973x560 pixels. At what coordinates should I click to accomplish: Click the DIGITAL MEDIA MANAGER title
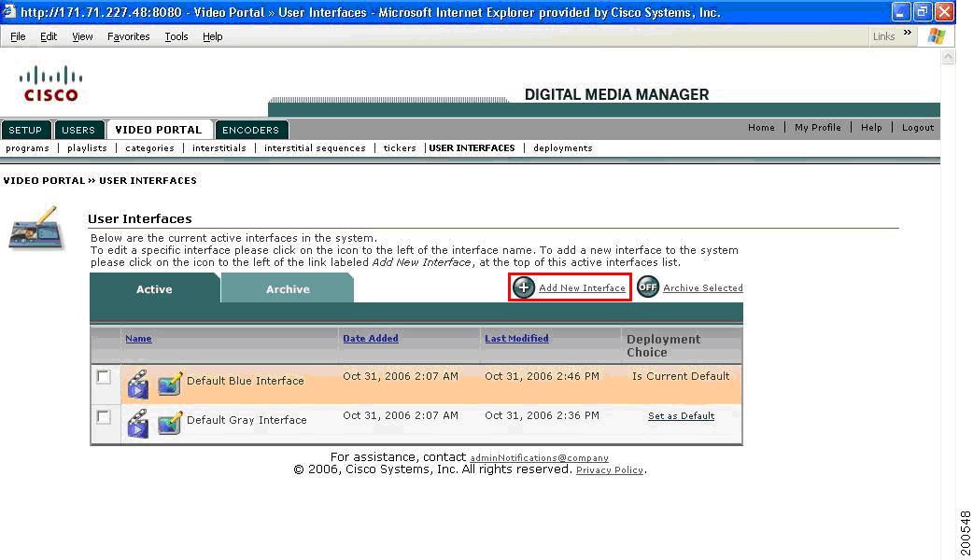pos(617,94)
